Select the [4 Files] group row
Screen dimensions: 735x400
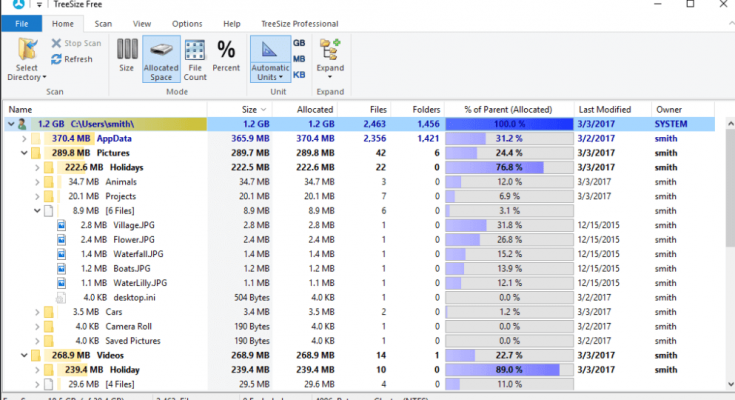(x=358, y=385)
